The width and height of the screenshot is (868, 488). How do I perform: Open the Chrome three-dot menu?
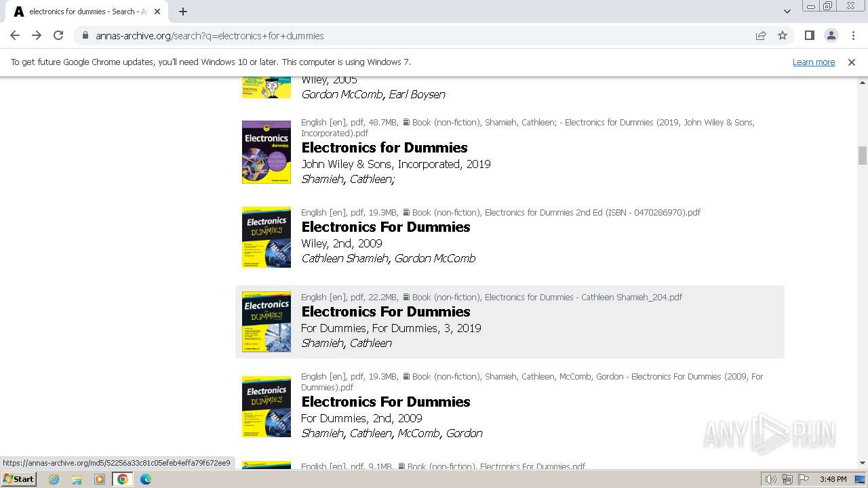[x=852, y=35]
